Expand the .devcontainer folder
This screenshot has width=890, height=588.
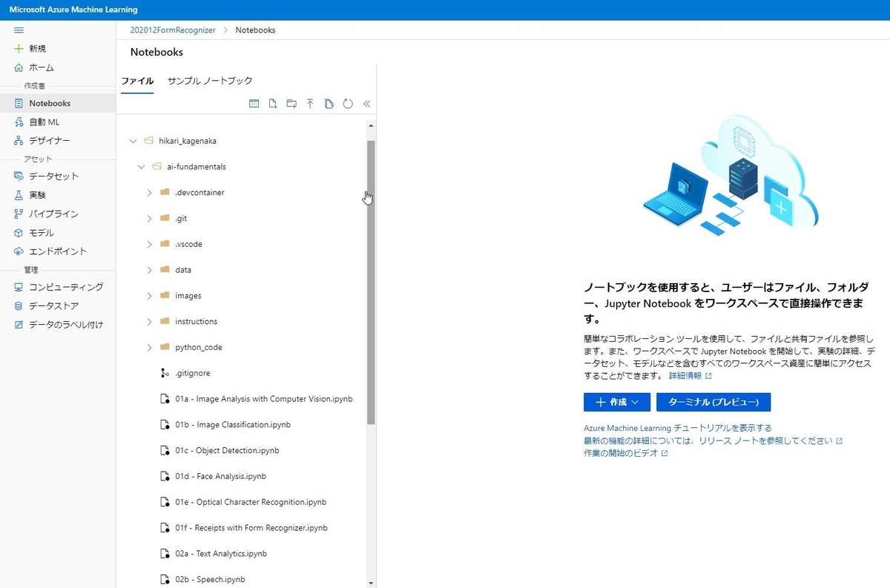click(x=149, y=193)
